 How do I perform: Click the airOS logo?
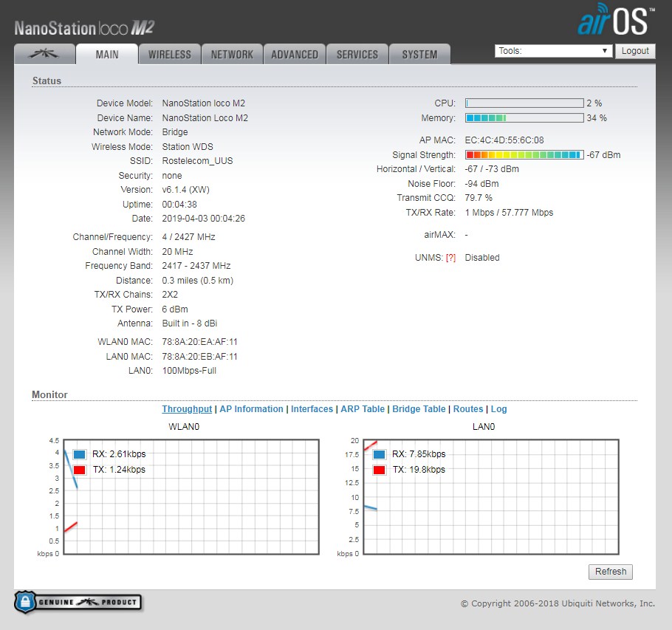click(616, 20)
